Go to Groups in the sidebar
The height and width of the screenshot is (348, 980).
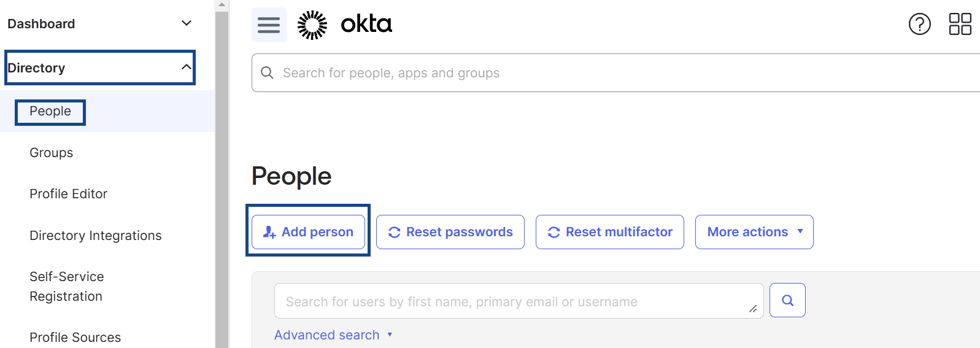[52, 153]
